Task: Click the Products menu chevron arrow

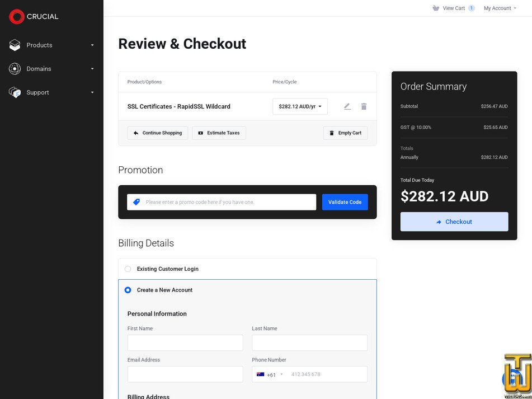Action: click(92, 45)
